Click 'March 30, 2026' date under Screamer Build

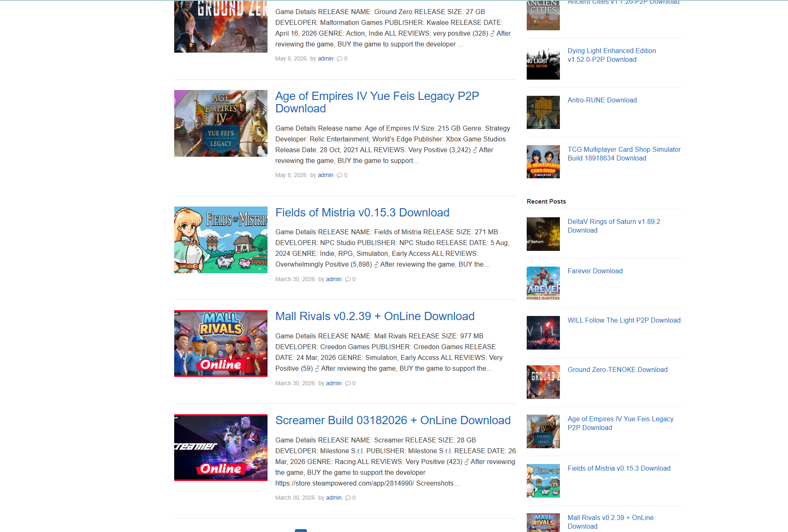pos(295,498)
